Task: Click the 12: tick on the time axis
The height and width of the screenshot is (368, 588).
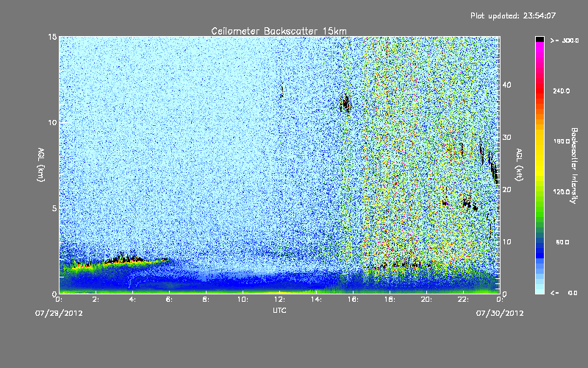Action: [279, 300]
